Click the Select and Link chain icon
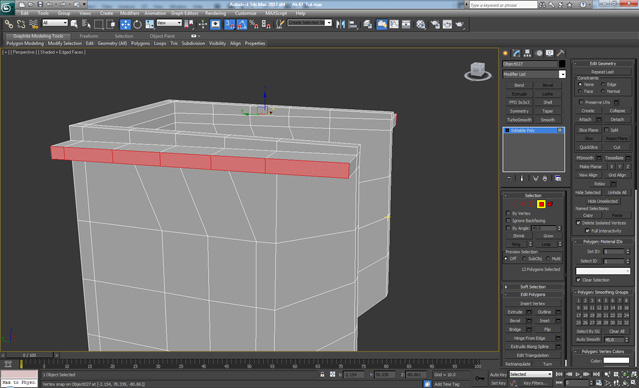639x388 pixels. (x=9, y=24)
